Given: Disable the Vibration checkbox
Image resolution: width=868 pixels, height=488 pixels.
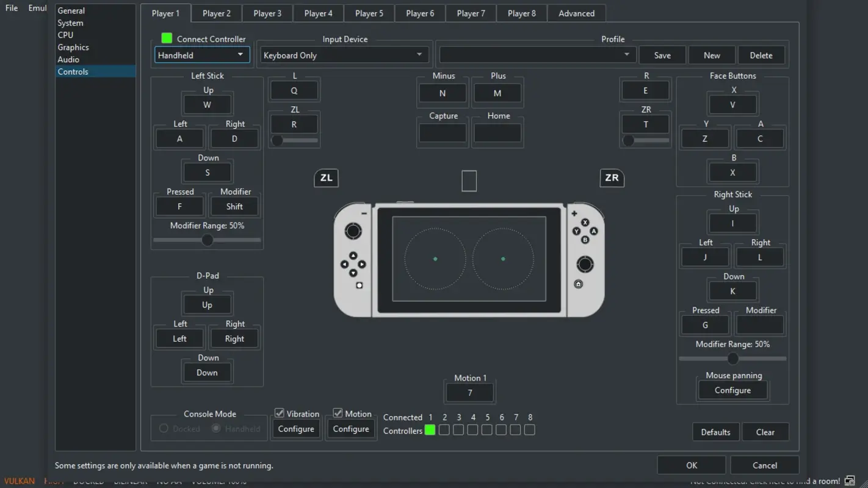Looking at the screenshot, I should [x=279, y=413].
